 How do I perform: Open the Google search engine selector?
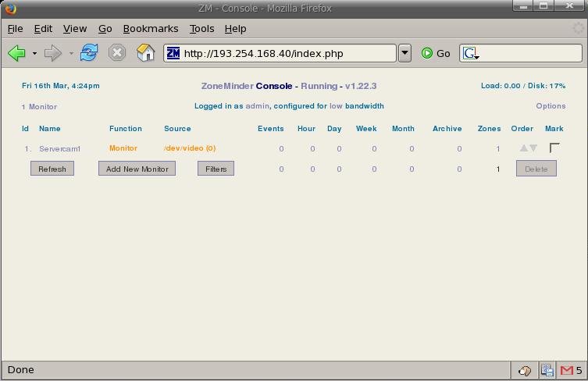pos(471,53)
